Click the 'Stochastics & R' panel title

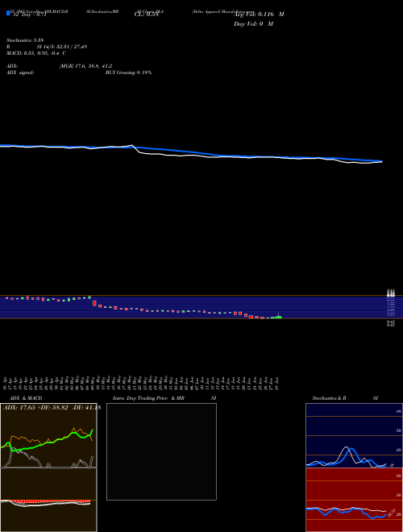click(x=330, y=398)
